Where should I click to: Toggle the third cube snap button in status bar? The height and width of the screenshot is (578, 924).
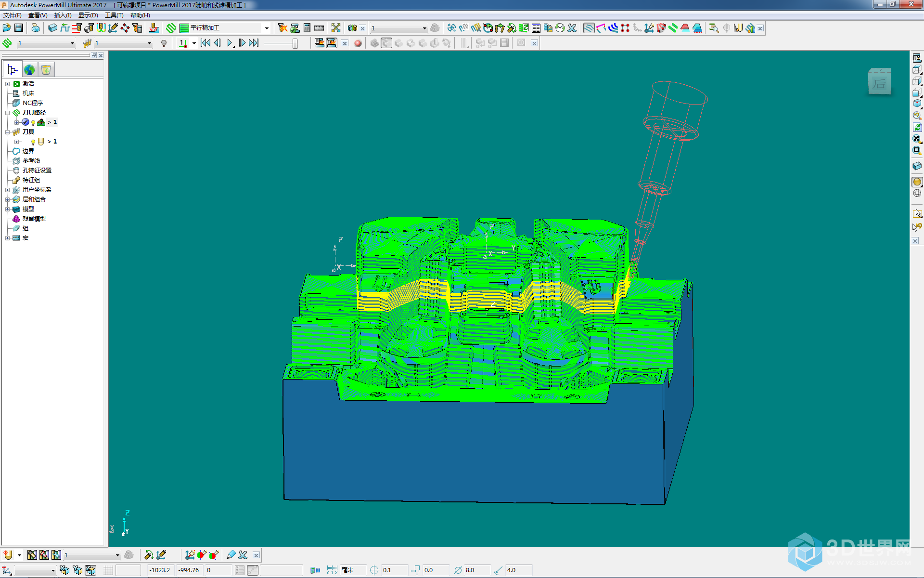tap(90, 570)
